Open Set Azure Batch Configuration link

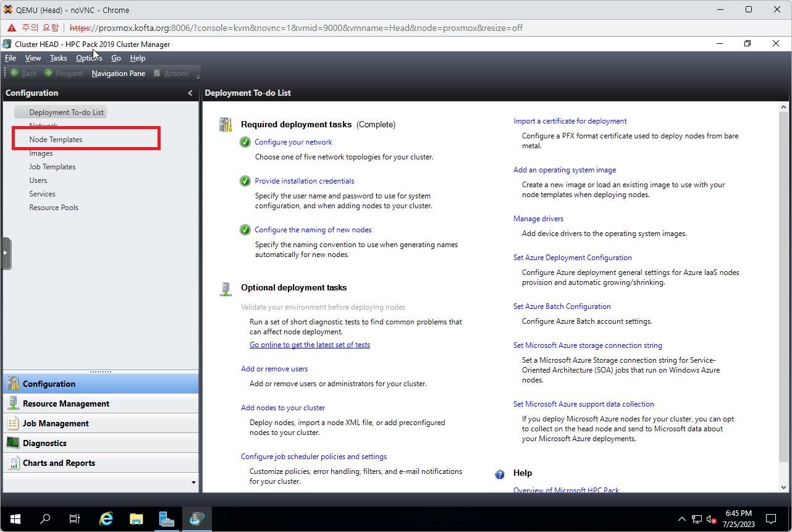[x=562, y=306]
